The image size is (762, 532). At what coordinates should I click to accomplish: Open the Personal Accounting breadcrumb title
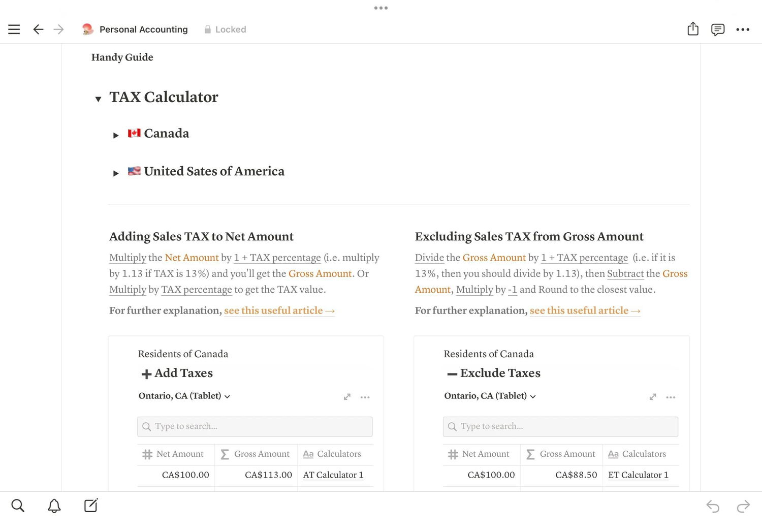(x=144, y=29)
